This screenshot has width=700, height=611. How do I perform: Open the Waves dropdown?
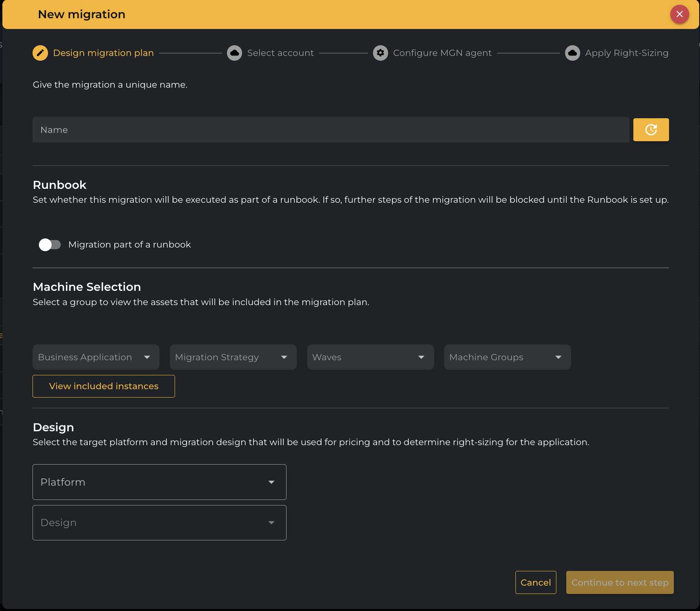click(x=371, y=357)
